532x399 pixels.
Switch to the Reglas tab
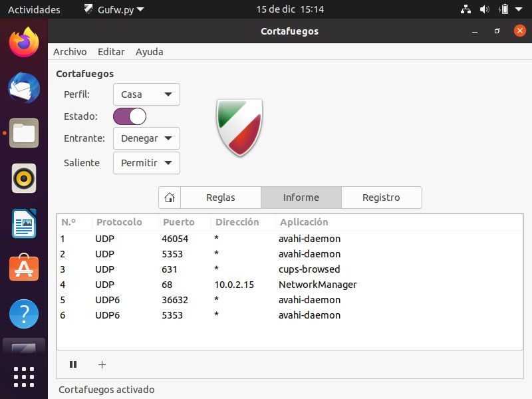click(221, 198)
